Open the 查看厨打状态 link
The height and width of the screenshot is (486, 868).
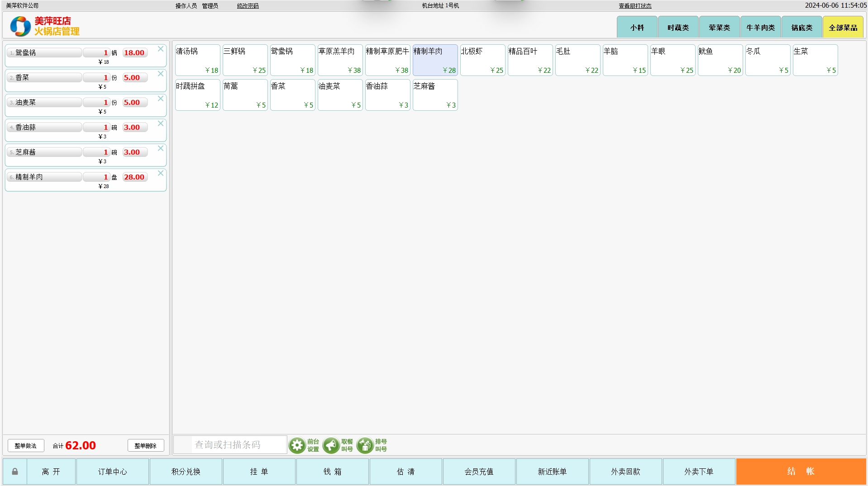click(635, 6)
